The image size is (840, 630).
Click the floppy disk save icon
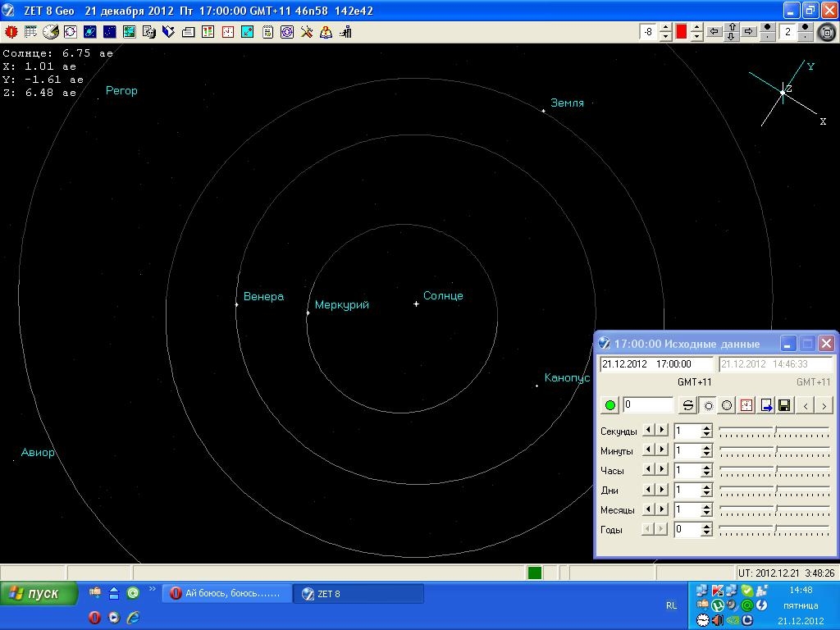(x=785, y=405)
